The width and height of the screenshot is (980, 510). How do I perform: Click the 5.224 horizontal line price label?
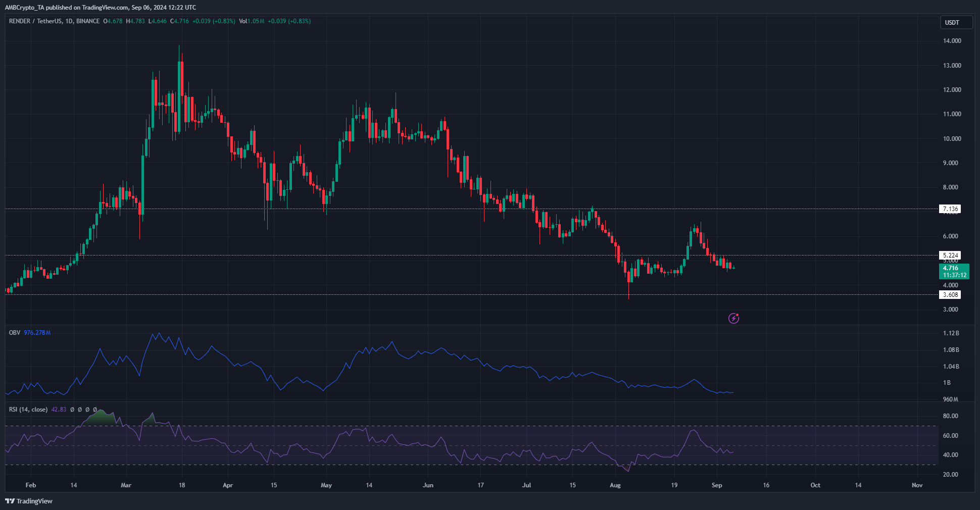950,256
